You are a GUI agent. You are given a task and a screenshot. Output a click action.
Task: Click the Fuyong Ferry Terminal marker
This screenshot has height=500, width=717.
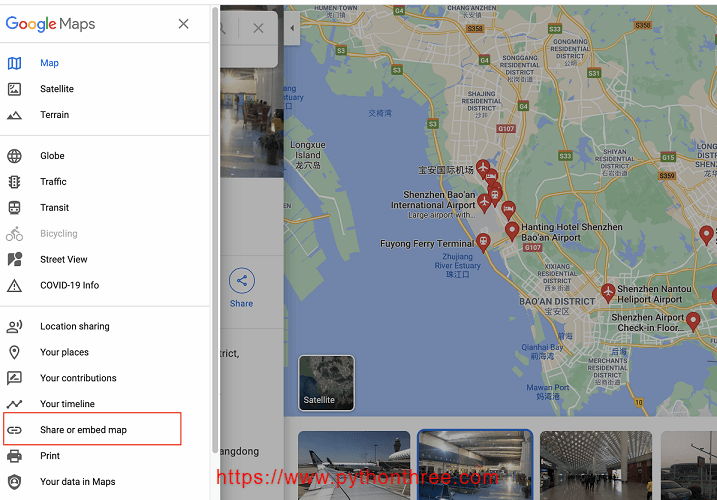tap(483, 242)
